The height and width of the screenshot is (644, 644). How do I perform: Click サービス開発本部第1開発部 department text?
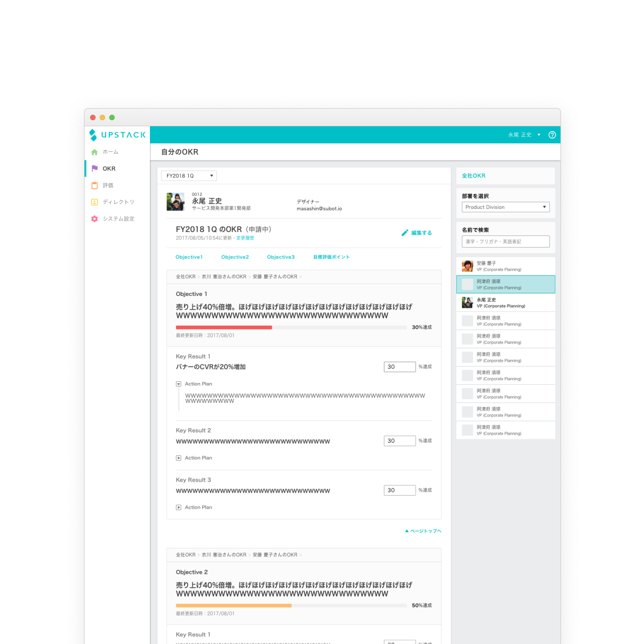click(x=221, y=208)
